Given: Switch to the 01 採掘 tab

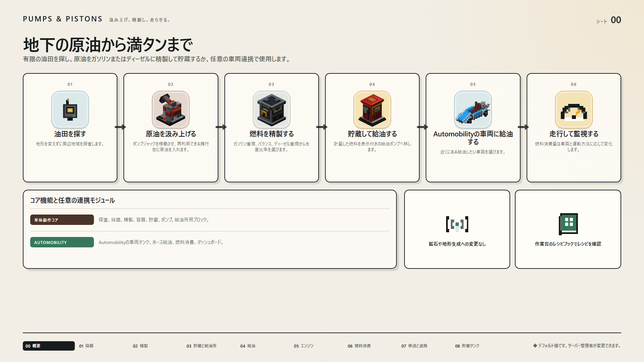Looking at the screenshot, I should click(86, 346).
